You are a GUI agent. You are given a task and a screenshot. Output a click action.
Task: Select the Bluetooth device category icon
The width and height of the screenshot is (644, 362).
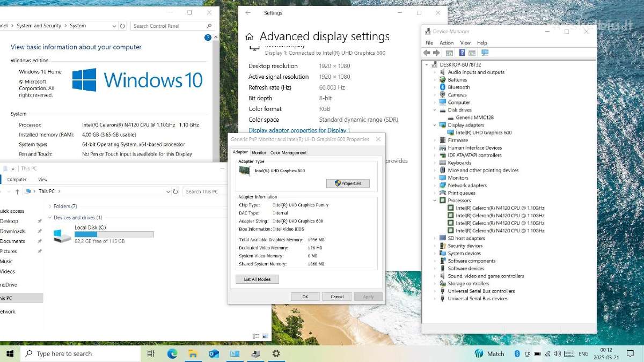(443, 87)
